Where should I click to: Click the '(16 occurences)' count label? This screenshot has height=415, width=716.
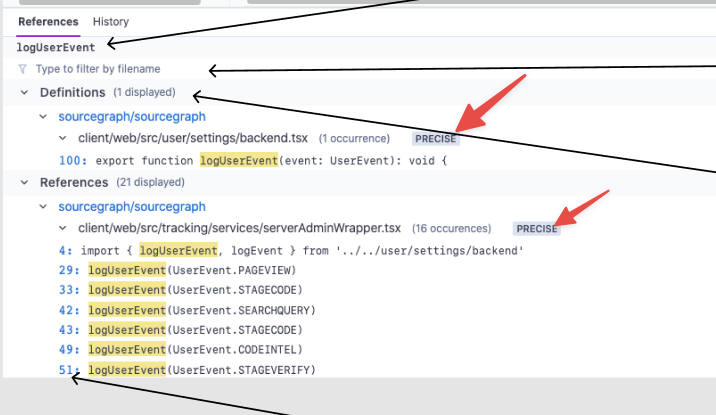pos(452,228)
